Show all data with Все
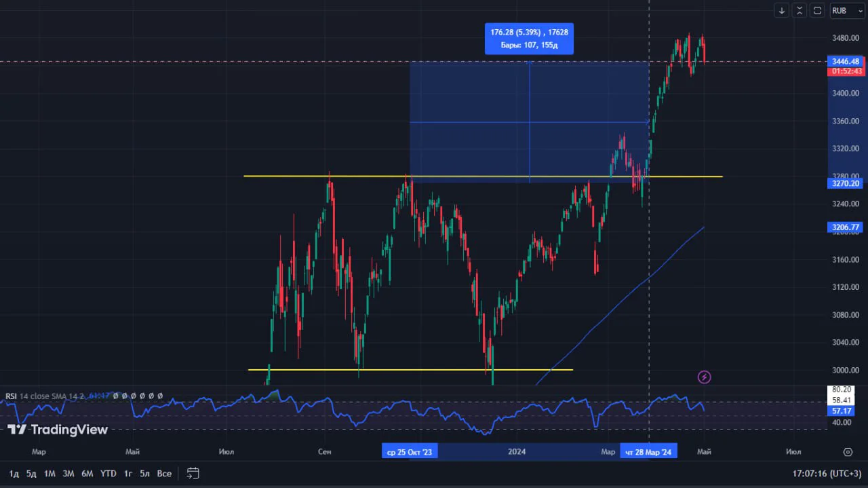 [164, 473]
